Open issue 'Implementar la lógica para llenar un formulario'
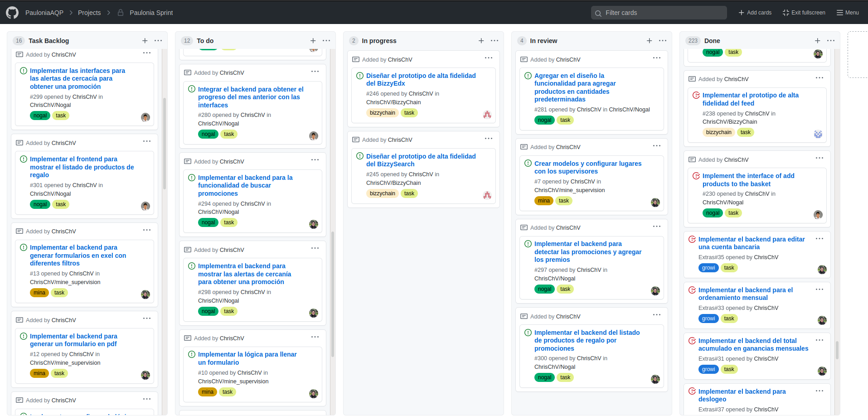The width and height of the screenshot is (868, 420). [247, 358]
